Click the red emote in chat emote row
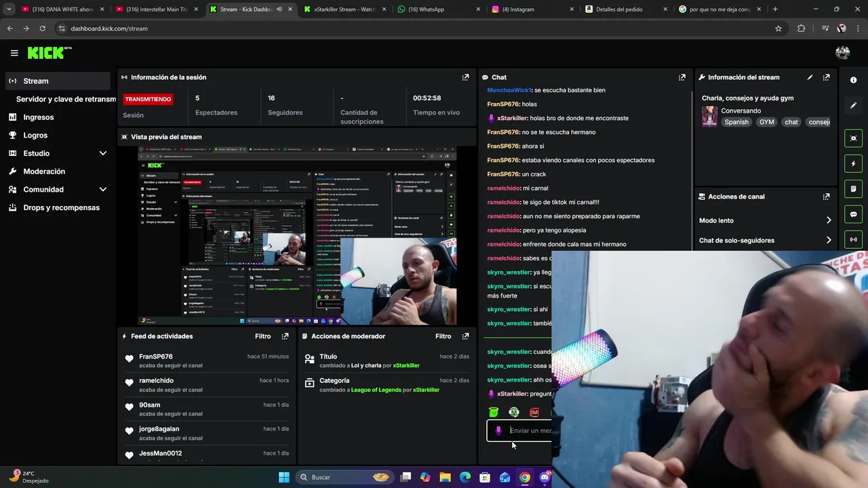Viewport: 868px width, 488px height. (x=534, y=412)
